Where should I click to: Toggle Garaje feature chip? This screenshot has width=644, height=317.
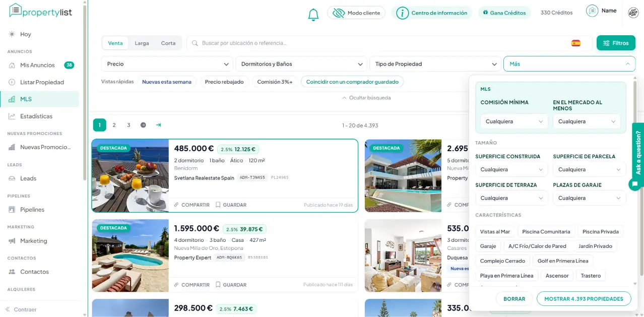(488, 246)
